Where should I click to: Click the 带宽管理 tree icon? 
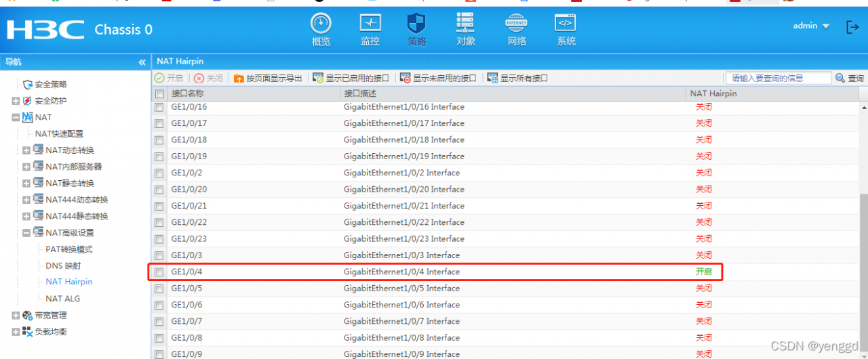(x=27, y=316)
